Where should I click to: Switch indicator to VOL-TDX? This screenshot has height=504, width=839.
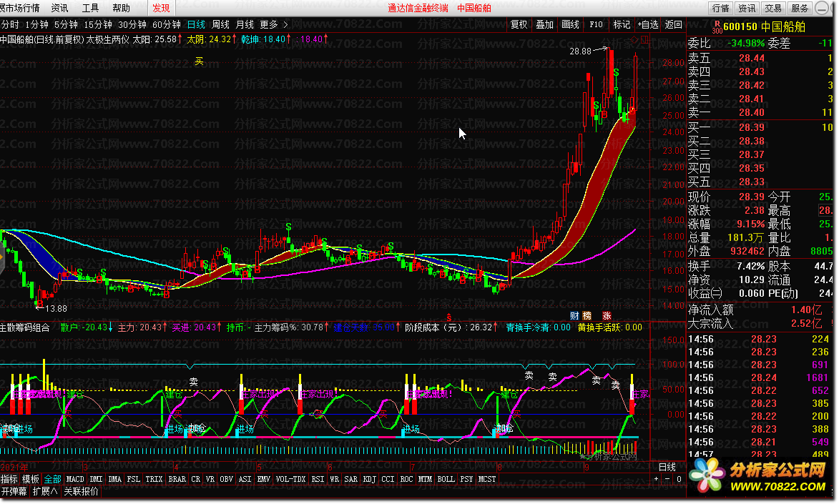coord(290,479)
